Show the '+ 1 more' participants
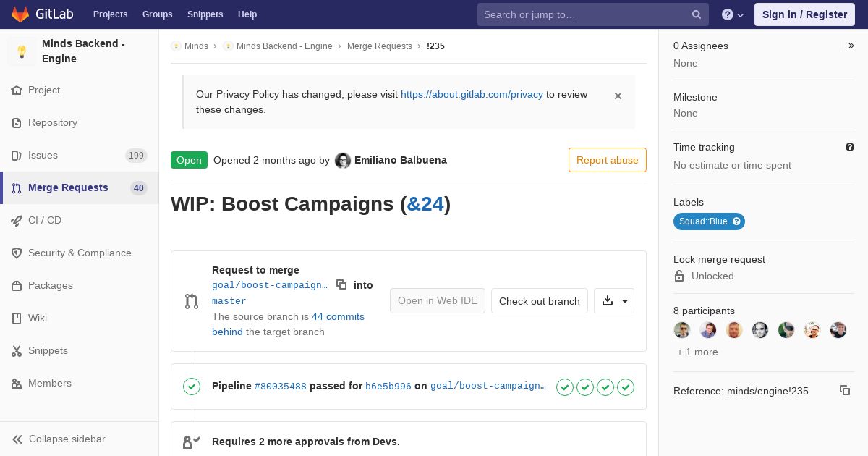 coord(697,352)
